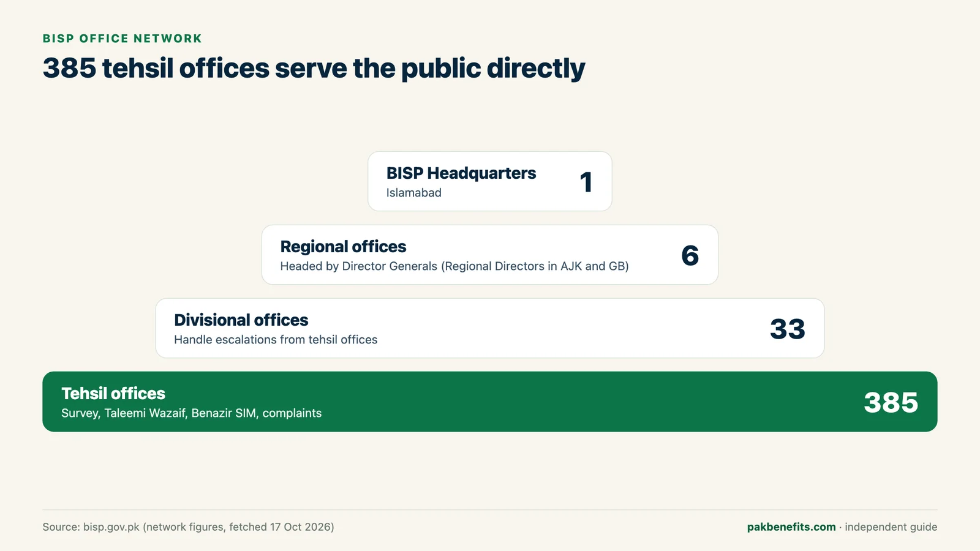
Task: Click the number '1' in the Headquarters card
Action: pyautogui.click(x=586, y=182)
